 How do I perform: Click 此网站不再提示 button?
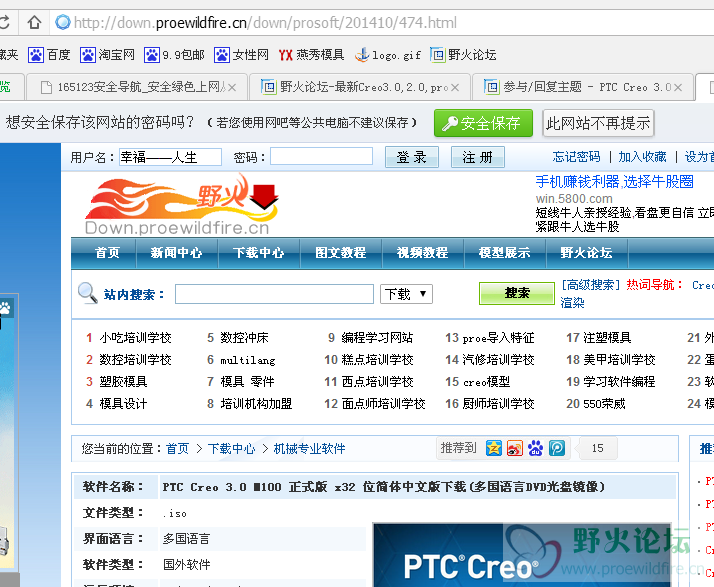598,123
